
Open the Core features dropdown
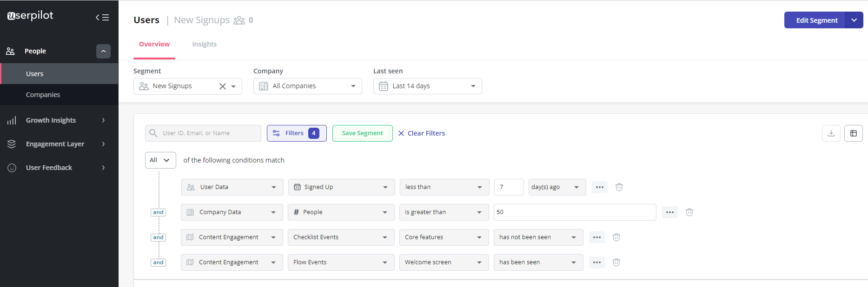pos(444,237)
